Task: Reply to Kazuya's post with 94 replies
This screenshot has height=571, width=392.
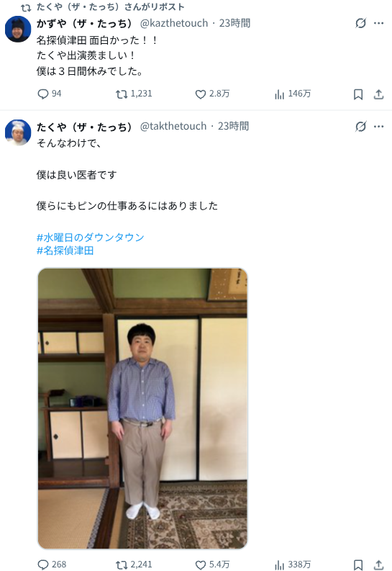Action: [x=50, y=94]
